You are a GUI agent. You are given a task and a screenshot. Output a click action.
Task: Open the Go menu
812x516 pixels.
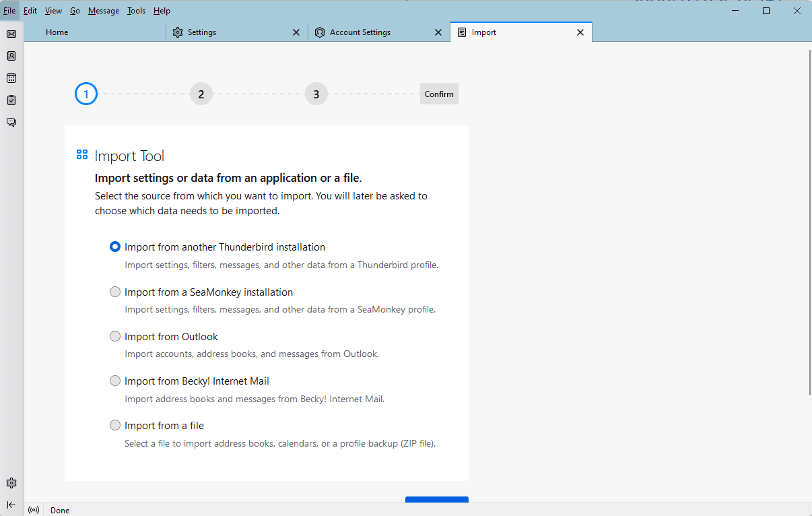[75, 11]
